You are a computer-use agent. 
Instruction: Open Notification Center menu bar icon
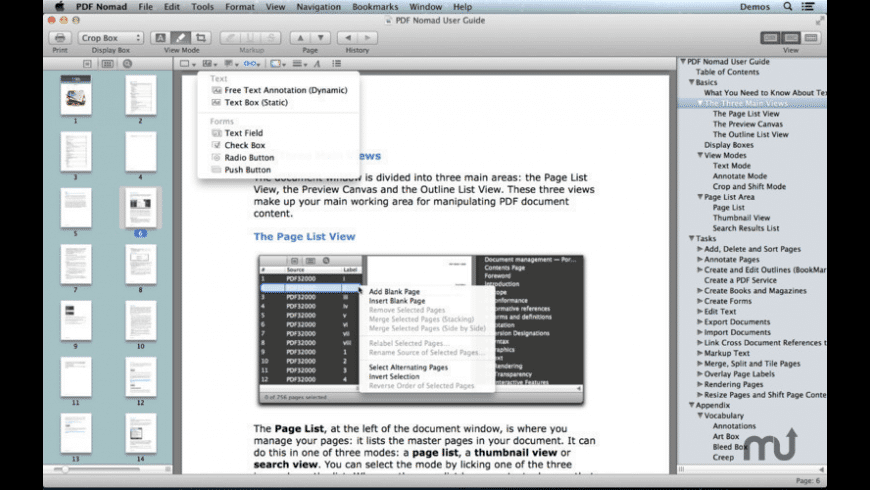(808, 7)
